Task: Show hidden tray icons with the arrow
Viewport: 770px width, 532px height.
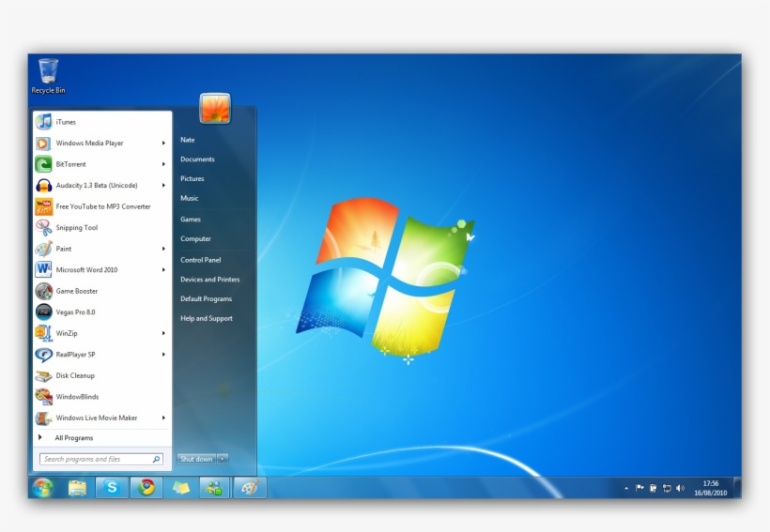Action: click(626, 488)
